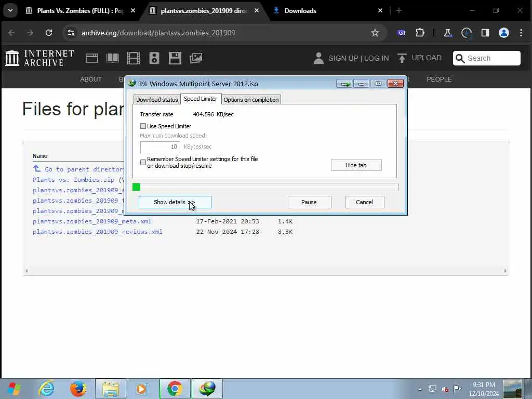532x399 pixels.
Task: Click the file list scroll right arrow
Action: point(505,271)
